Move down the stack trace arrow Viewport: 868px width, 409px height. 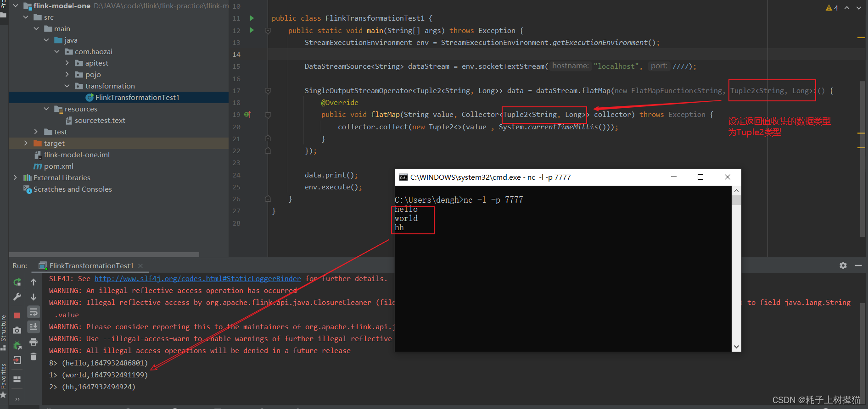point(34,297)
